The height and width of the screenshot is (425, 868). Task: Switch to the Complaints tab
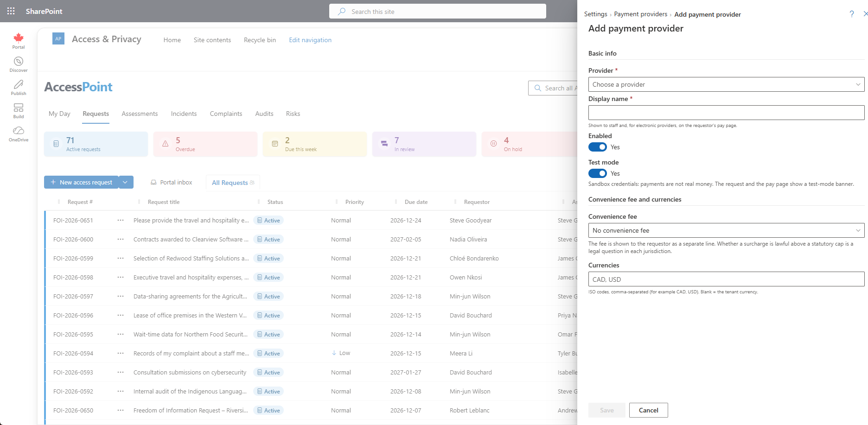[x=226, y=114]
